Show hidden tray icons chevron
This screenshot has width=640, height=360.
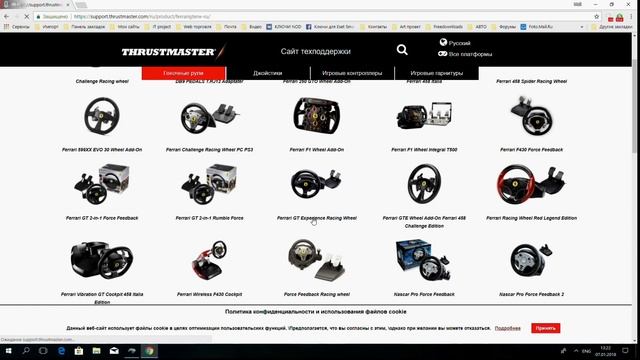576,351
